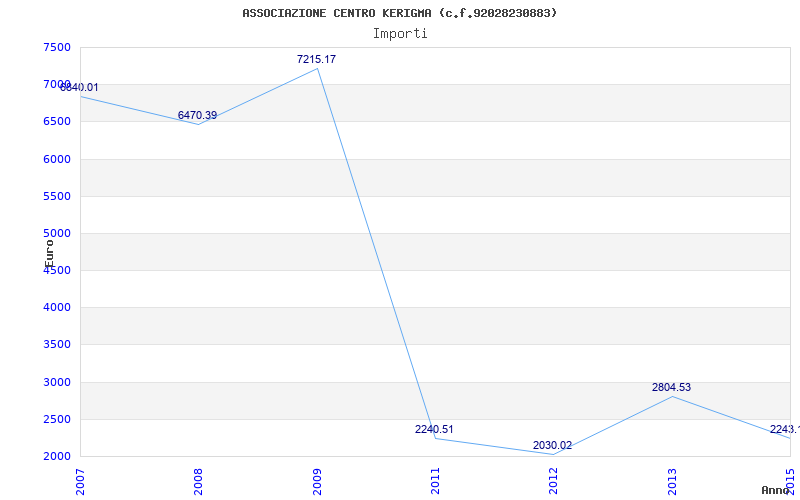Screen dimensions: 800x500
Task: Select the 5500 y-axis value
Action: click(x=57, y=196)
